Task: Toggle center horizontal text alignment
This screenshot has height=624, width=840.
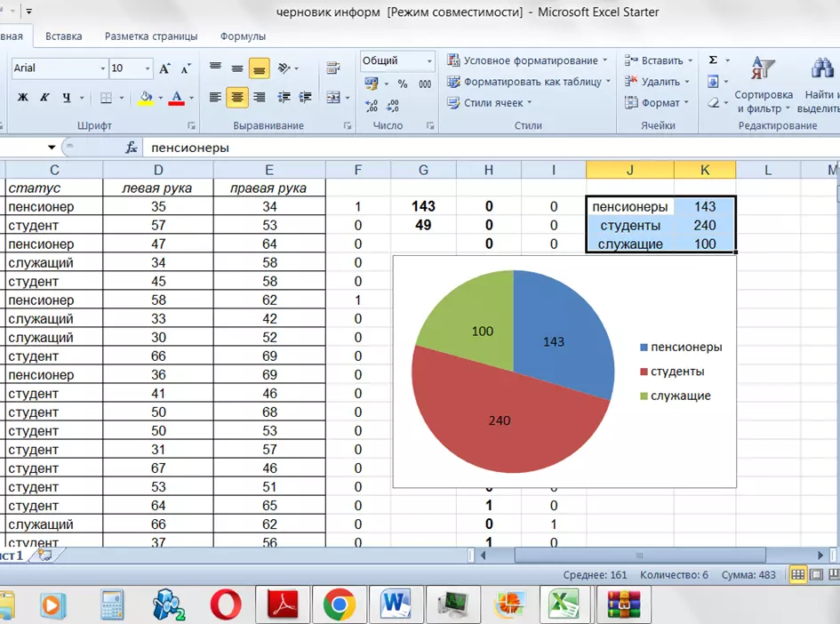Action: click(x=237, y=98)
